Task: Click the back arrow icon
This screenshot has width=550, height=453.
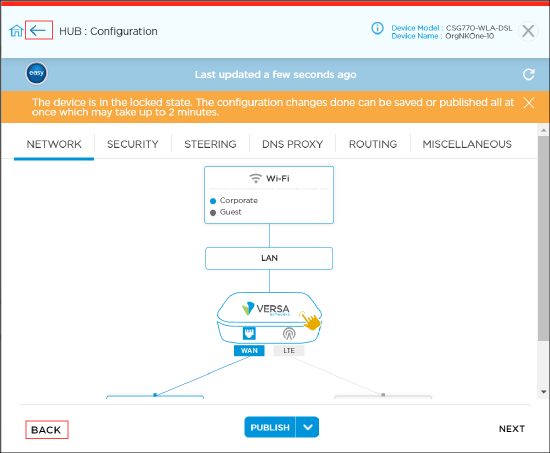Action: [38, 31]
